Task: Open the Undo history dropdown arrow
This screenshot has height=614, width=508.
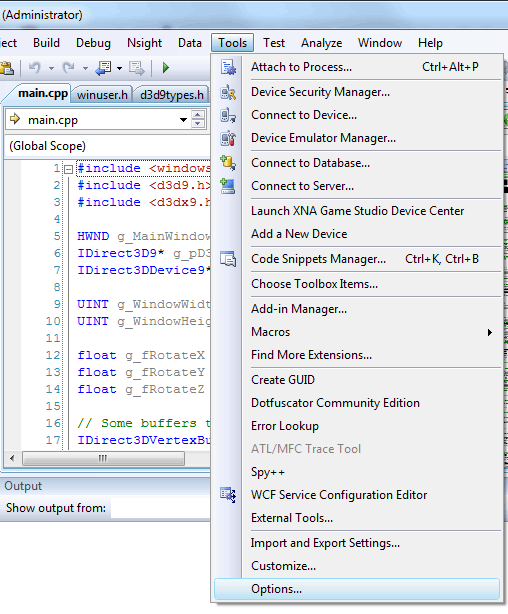Action: click(x=51, y=69)
